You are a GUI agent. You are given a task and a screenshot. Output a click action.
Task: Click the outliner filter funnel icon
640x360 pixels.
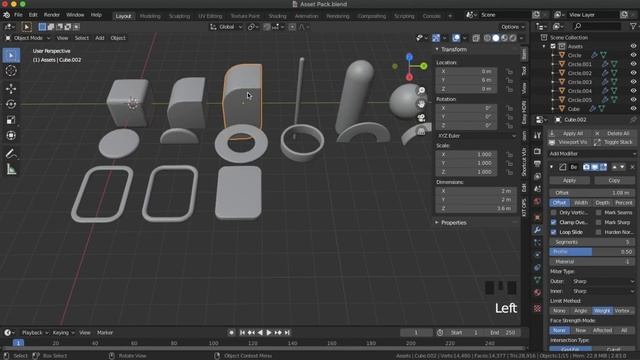(633, 27)
